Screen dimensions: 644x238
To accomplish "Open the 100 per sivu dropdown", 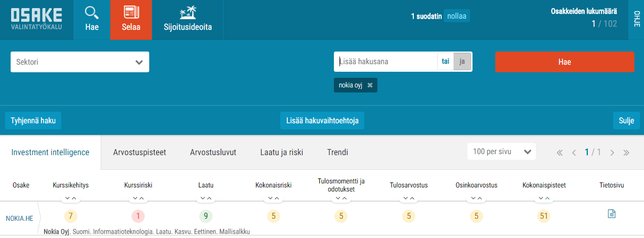I will tap(501, 152).
